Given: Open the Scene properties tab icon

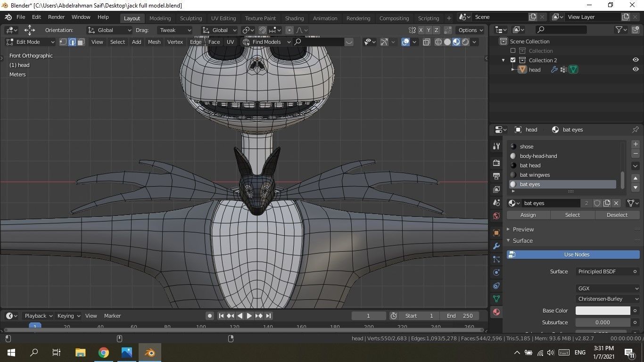Looking at the screenshot, I should [x=496, y=202].
